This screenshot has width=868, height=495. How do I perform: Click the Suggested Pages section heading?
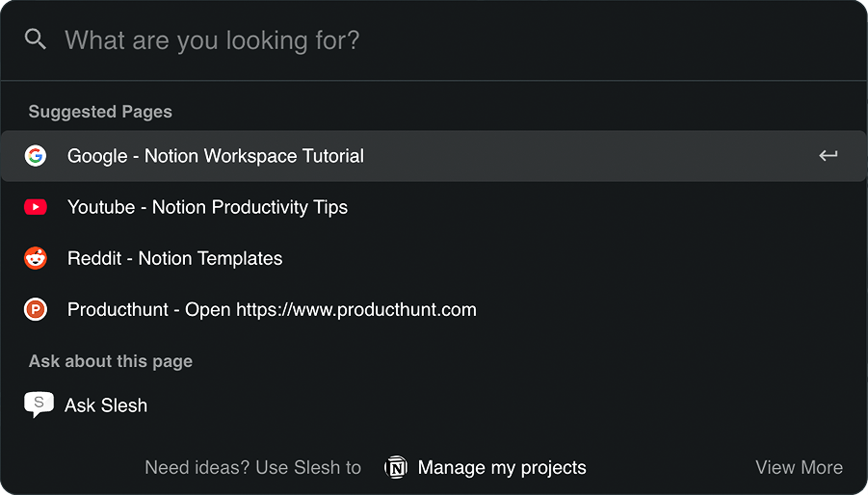click(100, 112)
